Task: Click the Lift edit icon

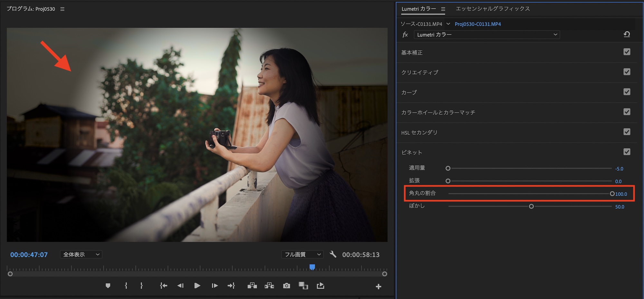Action: (x=252, y=286)
